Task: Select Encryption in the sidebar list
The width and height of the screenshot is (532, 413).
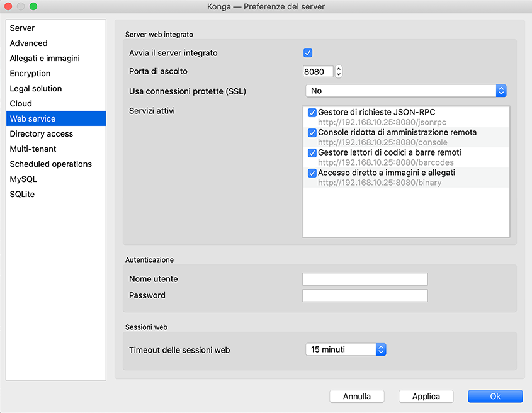Action: [30, 74]
